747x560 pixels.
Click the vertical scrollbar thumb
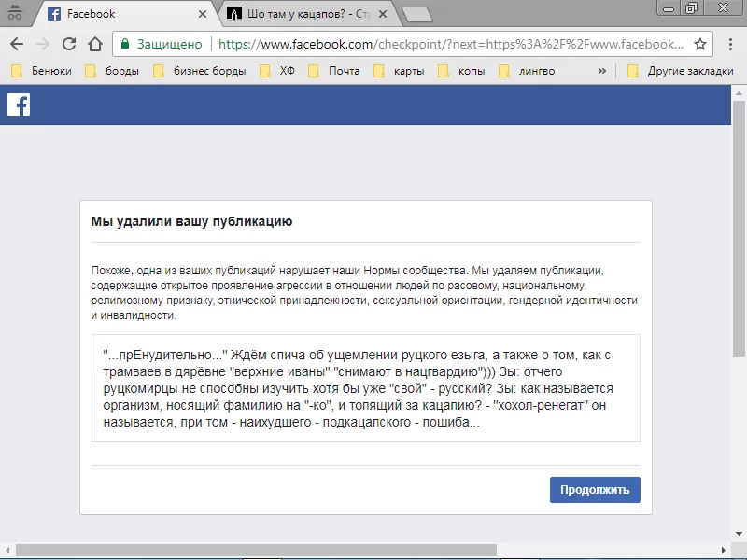[x=739, y=229]
